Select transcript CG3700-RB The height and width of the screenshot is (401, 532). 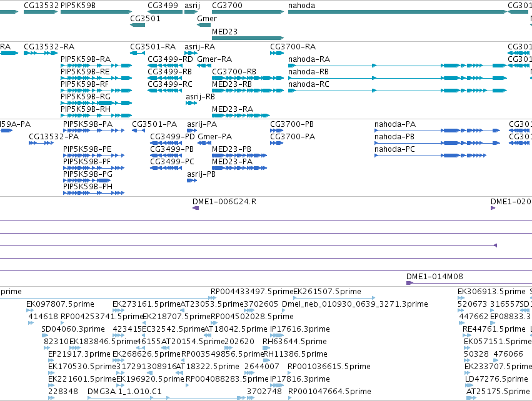click(x=234, y=72)
